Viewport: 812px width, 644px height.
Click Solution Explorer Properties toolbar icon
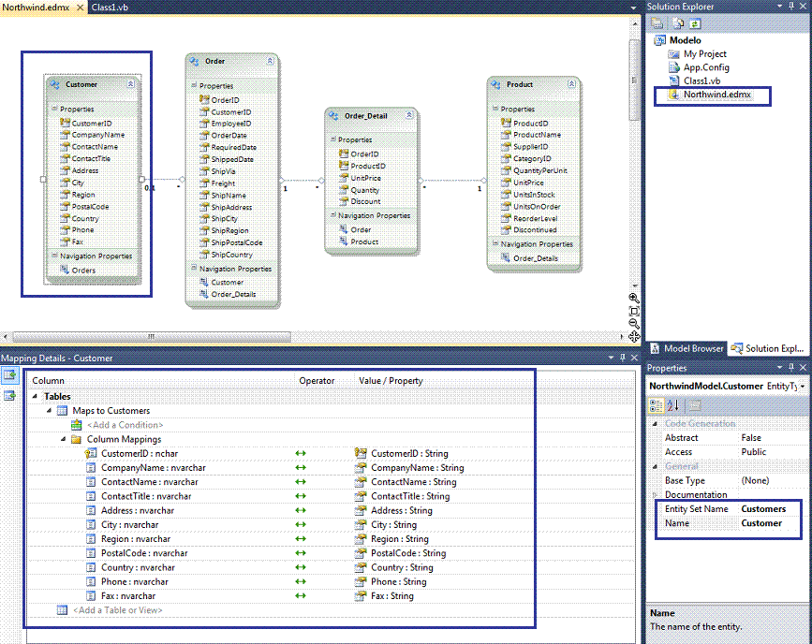click(x=657, y=23)
